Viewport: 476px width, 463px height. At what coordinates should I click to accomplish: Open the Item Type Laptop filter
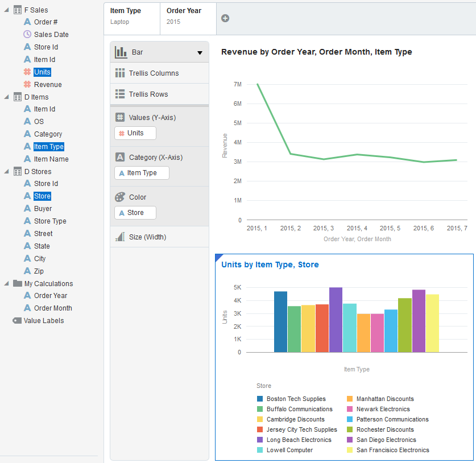132,19
